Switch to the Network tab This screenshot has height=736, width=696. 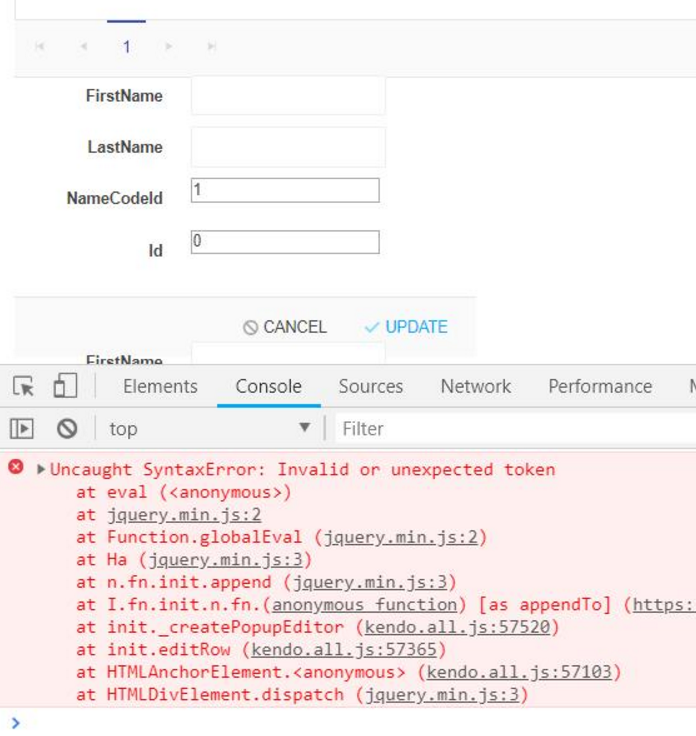tap(476, 386)
